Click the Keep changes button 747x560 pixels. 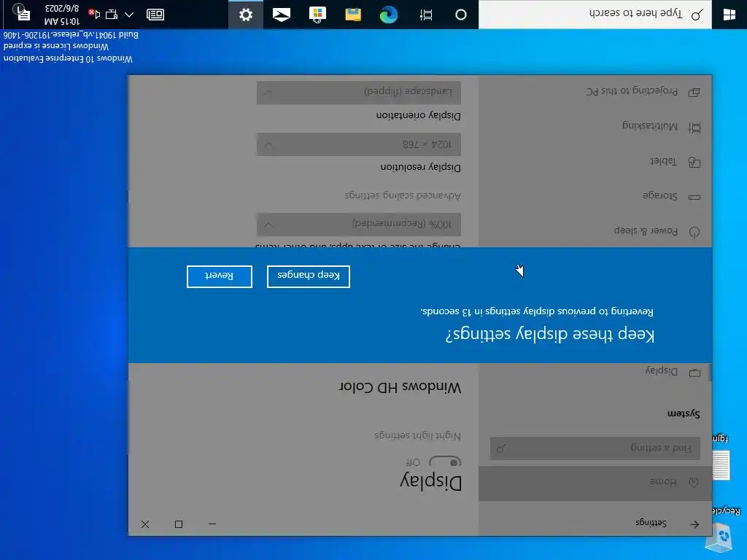pos(309,276)
